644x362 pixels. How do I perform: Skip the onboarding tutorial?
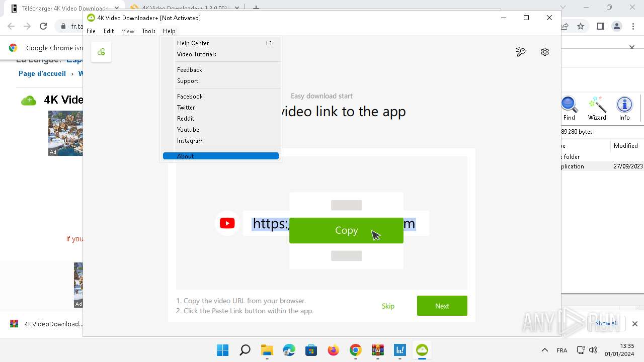388,306
